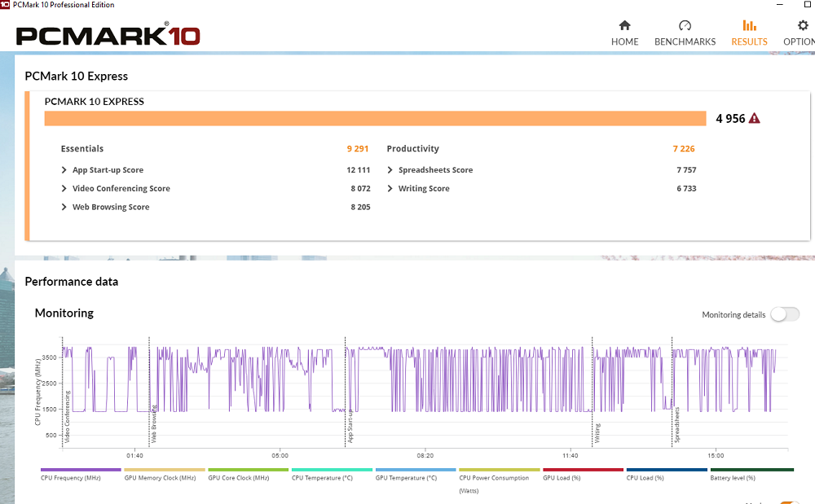The width and height of the screenshot is (815, 504).
Task: Click the Productivity score 7 226
Action: click(684, 148)
